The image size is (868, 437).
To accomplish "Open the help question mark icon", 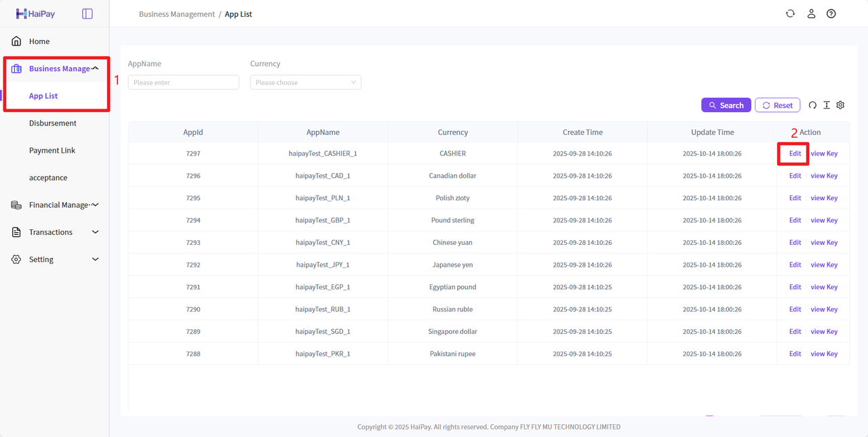I will 831,14.
